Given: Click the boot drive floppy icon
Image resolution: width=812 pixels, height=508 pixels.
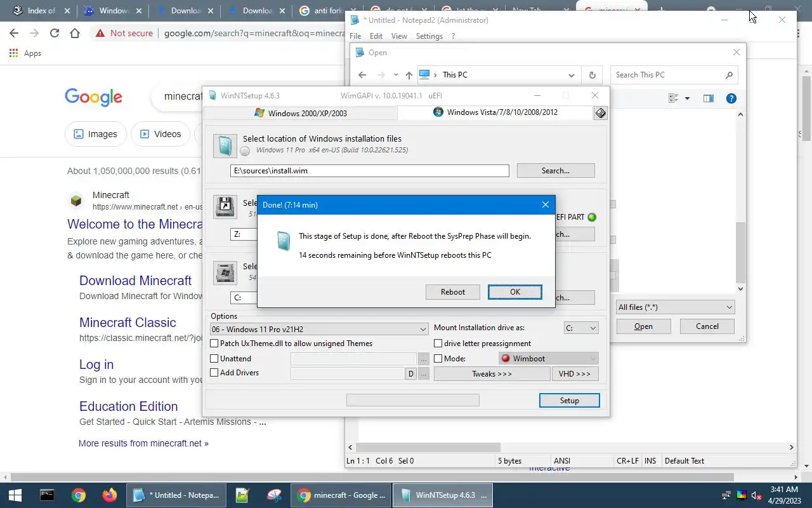Looking at the screenshot, I should coord(225,207).
